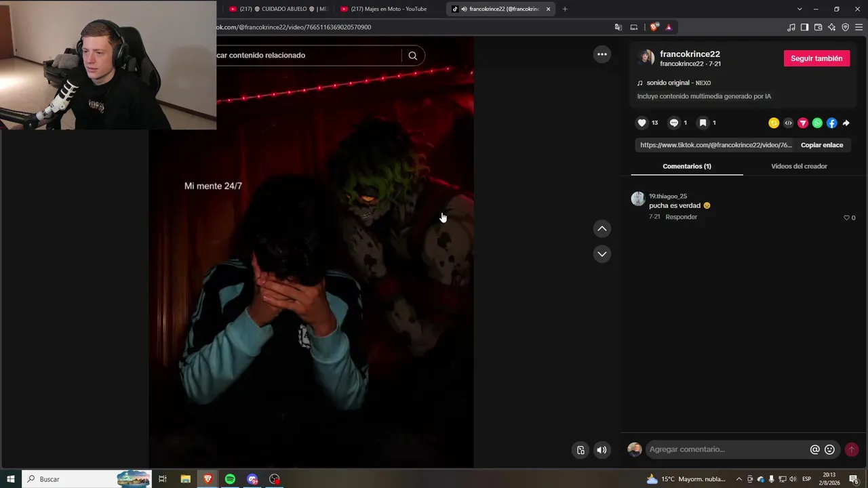Open a new browser tab with the plus button
868x488 pixels.
click(565, 9)
